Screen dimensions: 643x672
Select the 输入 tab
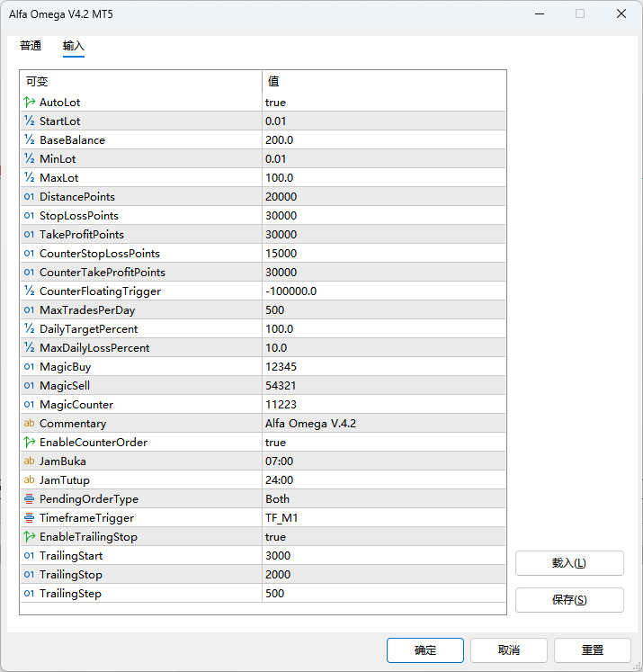coord(74,46)
